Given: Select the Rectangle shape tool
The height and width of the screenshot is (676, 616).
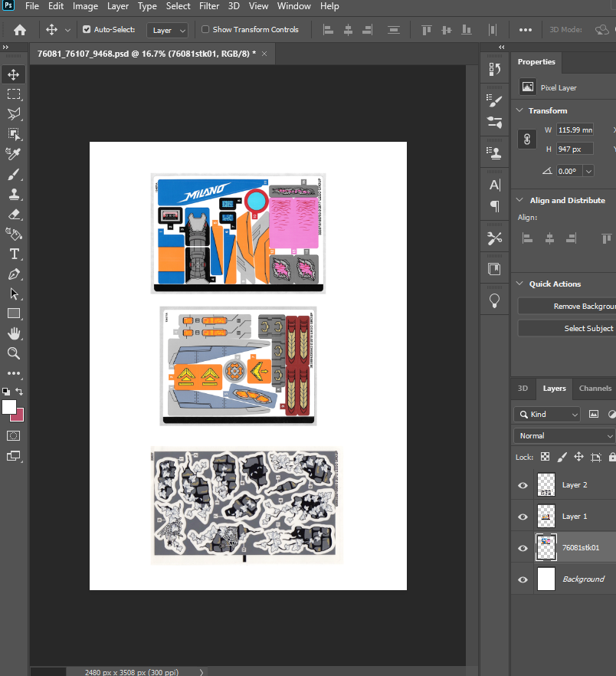Looking at the screenshot, I should click(x=13, y=313).
